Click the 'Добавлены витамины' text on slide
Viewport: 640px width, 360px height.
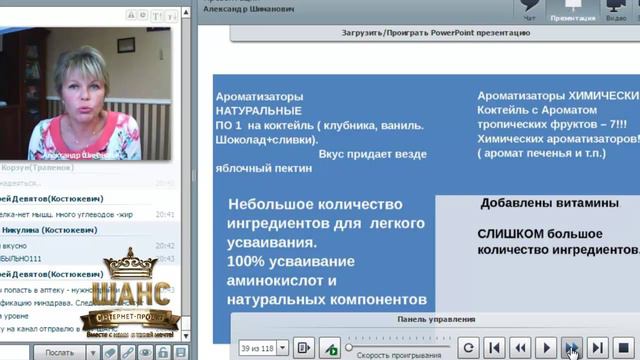click(549, 203)
